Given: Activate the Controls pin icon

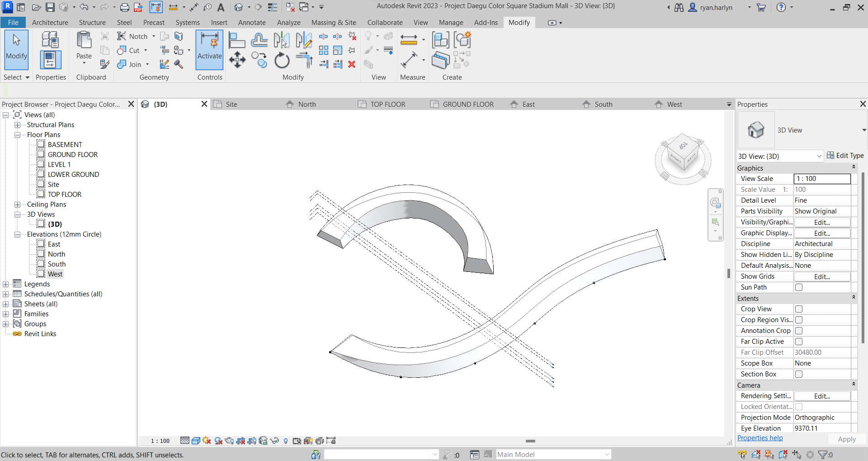Looking at the screenshot, I should [x=209, y=50].
